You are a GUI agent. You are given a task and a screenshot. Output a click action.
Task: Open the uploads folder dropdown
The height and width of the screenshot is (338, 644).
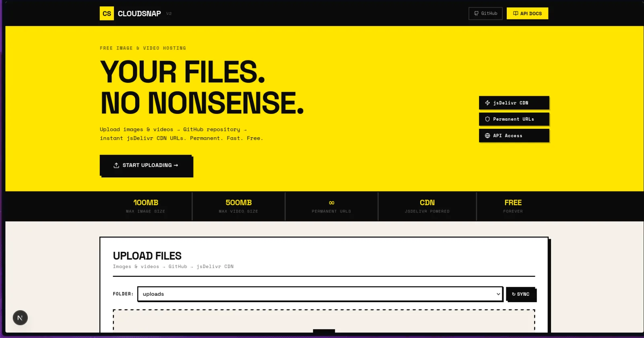coord(320,294)
